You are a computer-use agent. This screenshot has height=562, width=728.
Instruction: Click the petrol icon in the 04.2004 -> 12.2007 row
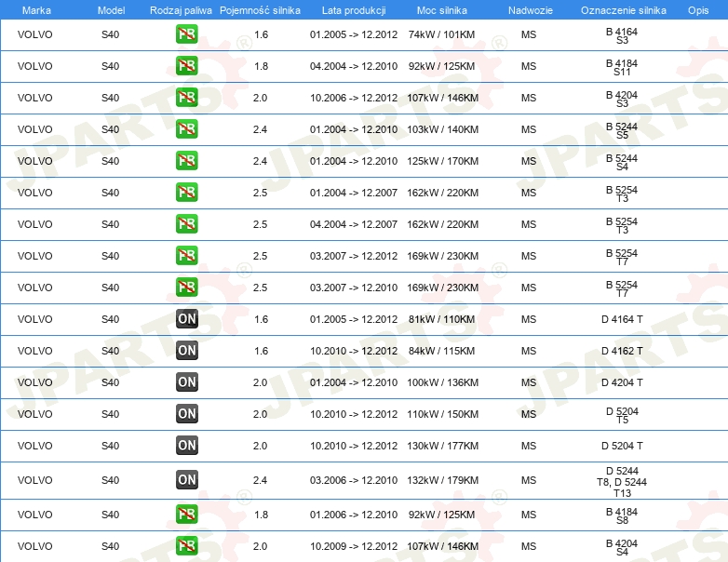click(186, 223)
